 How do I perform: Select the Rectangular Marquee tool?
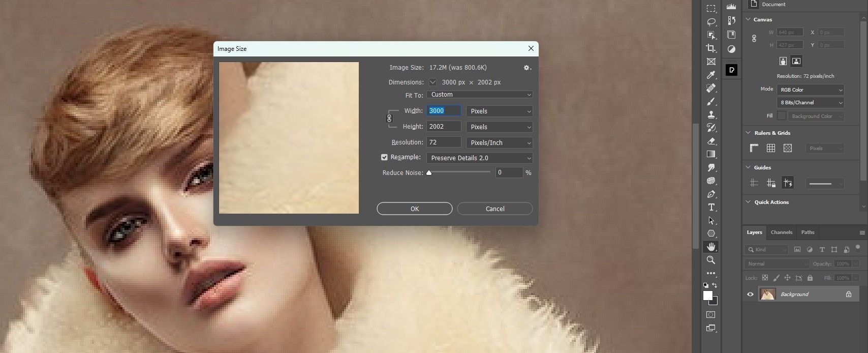[711, 9]
